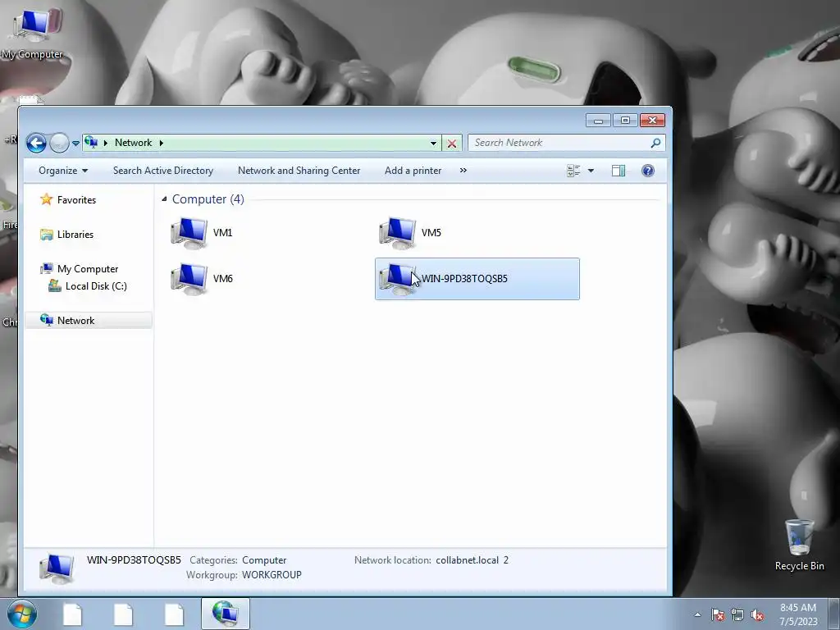The width and height of the screenshot is (840, 630).
Task: Close the Network window
Action: coord(652,121)
